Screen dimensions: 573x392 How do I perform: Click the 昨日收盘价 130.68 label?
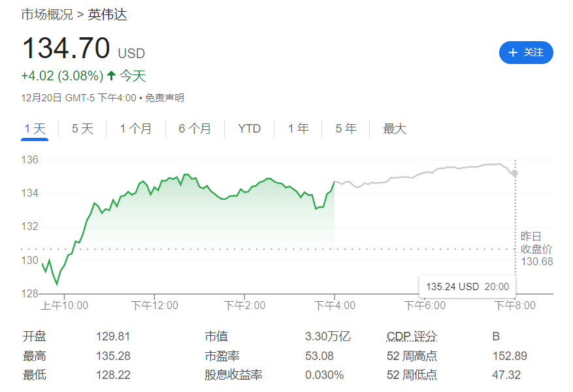(536, 249)
